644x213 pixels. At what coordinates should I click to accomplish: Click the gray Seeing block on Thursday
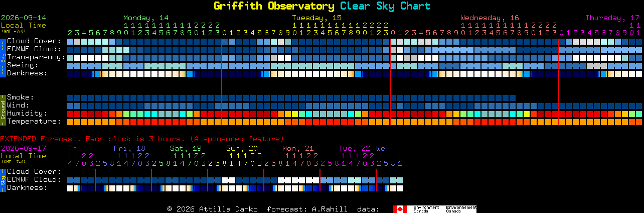point(597,66)
